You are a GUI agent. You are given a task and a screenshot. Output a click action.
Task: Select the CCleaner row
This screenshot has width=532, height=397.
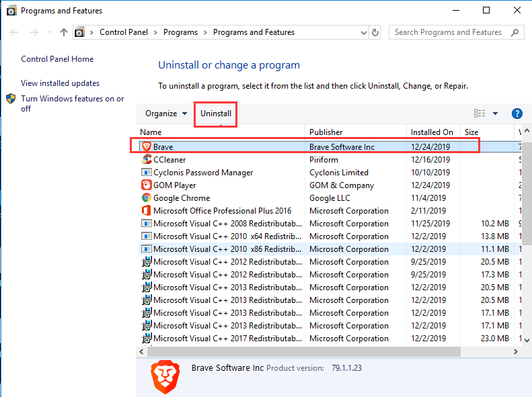(x=330, y=160)
